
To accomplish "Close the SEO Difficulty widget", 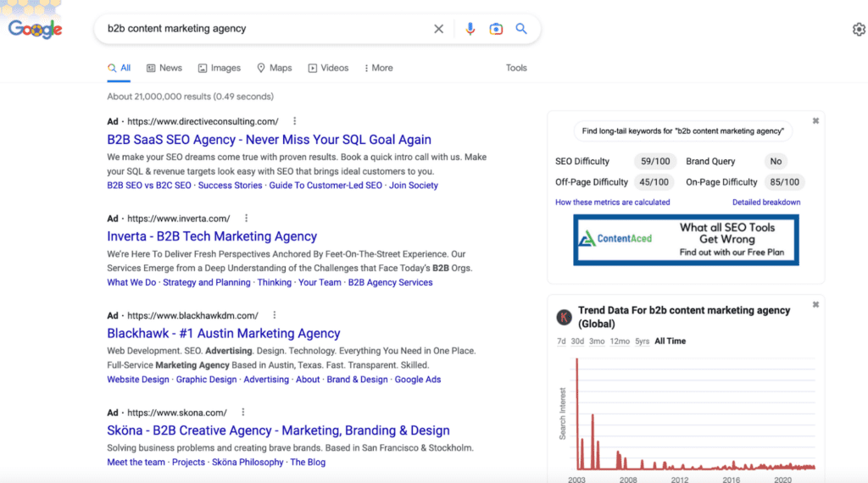I will (x=815, y=120).
